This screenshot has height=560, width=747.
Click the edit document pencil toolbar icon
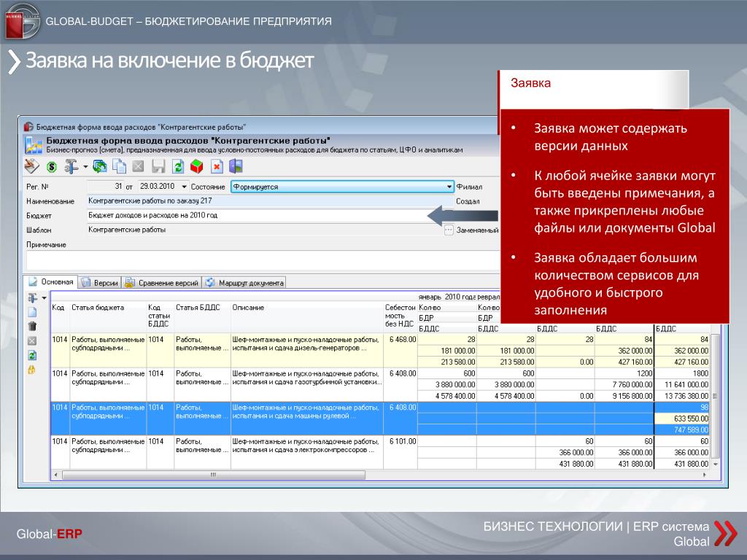click(x=32, y=166)
